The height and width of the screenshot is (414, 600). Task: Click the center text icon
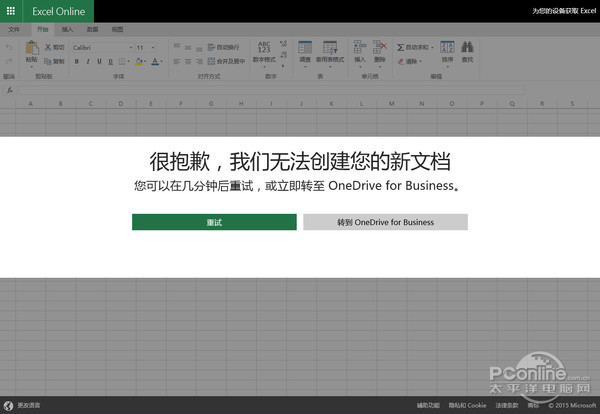[188, 61]
